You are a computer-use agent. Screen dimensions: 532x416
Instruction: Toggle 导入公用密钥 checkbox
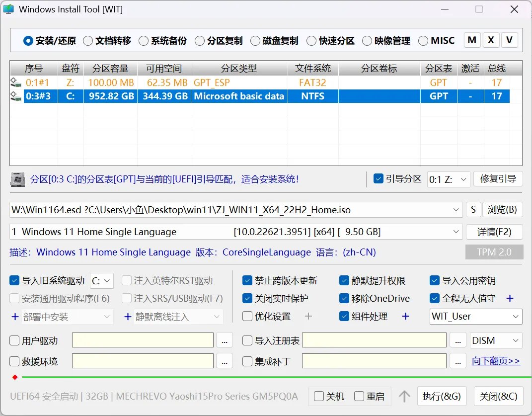point(434,281)
